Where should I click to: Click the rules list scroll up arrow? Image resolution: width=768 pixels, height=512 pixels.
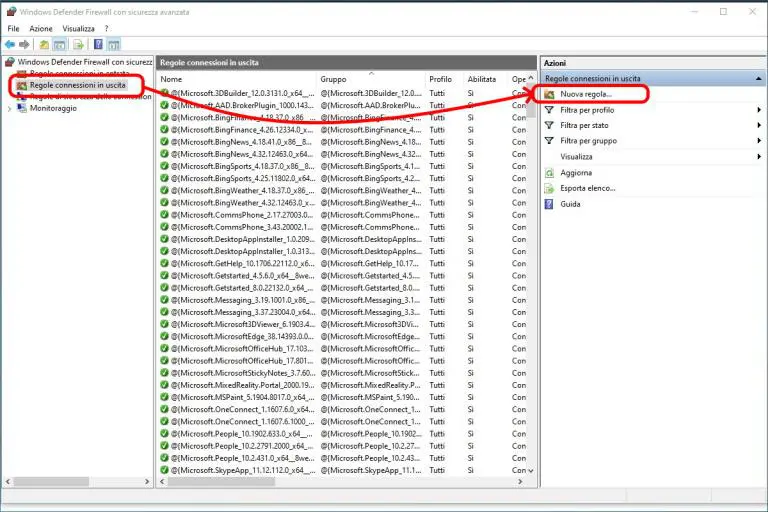(531, 78)
